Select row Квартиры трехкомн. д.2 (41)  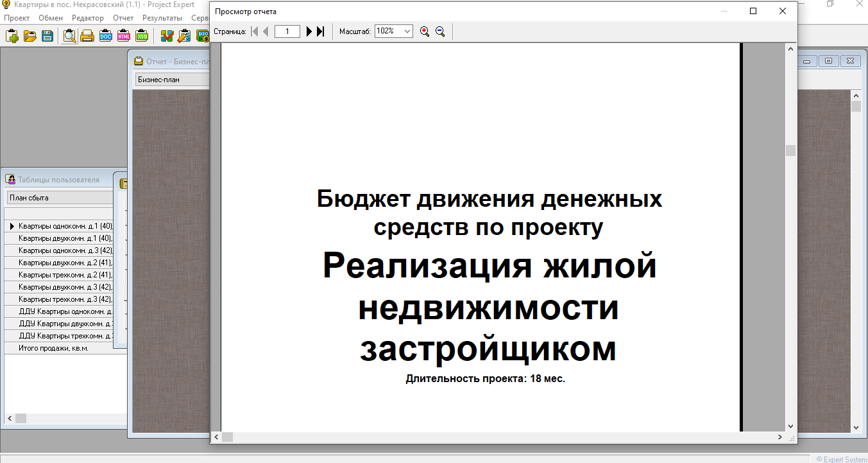(65, 275)
